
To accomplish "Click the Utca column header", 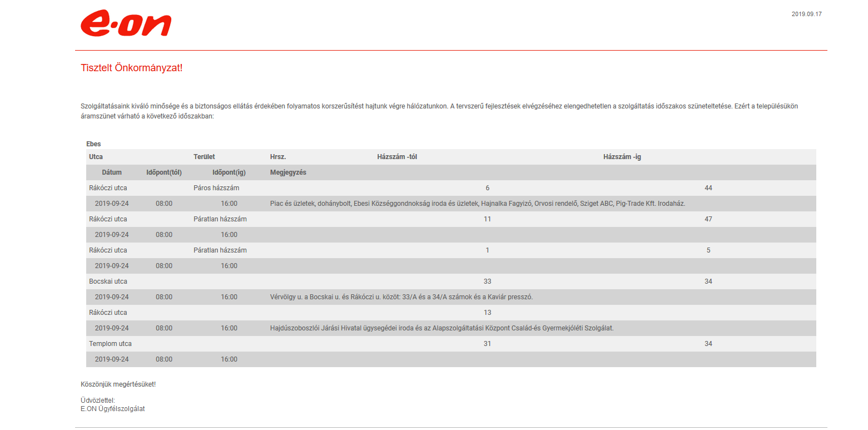I will tap(96, 157).
